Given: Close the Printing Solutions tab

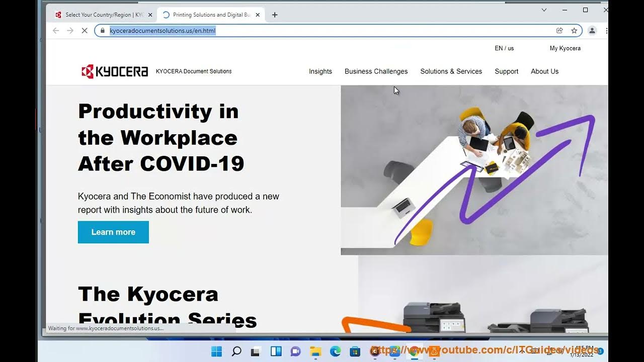Looking at the screenshot, I should (x=258, y=15).
